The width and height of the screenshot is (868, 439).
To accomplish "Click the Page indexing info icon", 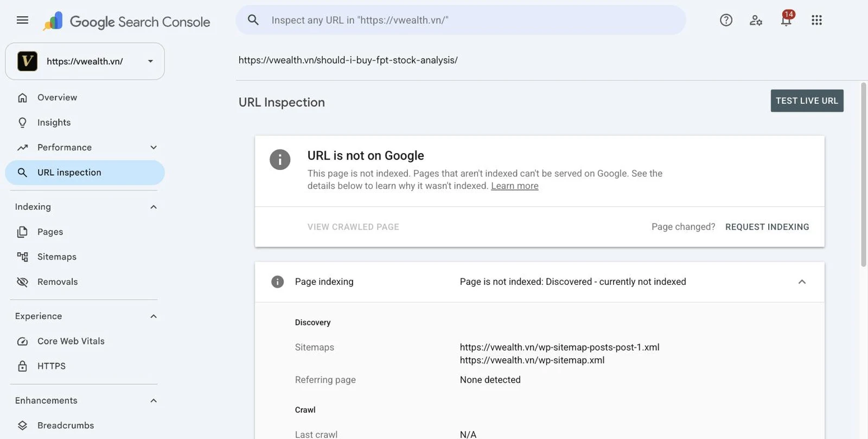I will pyautogui.click(x=277, y=282).
